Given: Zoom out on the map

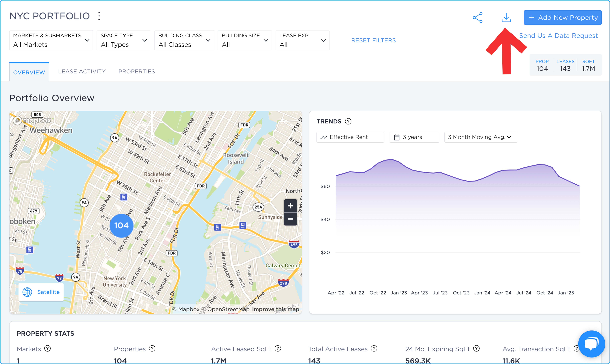Looking at the screenshot, I should pyautogui.click(x=290, y=219).
